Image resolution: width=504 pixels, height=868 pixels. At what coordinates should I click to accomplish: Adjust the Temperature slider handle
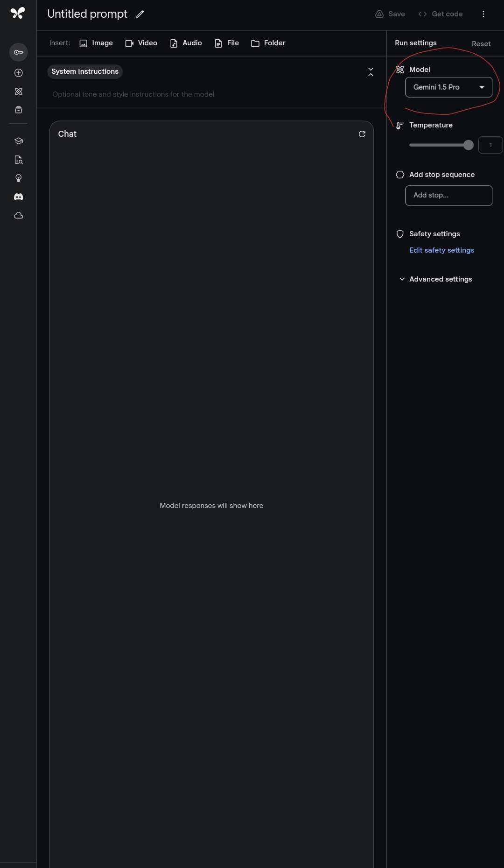469,145
